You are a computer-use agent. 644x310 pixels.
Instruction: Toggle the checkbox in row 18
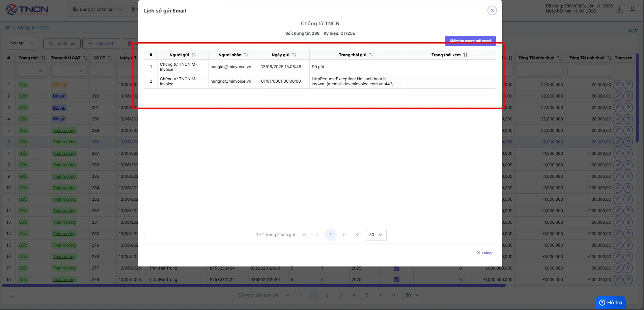tap(397, 280)
